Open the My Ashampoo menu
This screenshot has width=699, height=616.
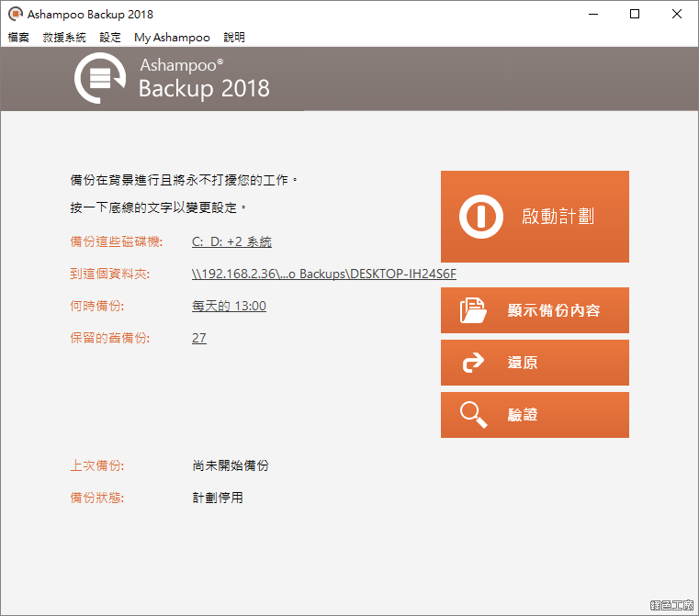tap(172, 38)
